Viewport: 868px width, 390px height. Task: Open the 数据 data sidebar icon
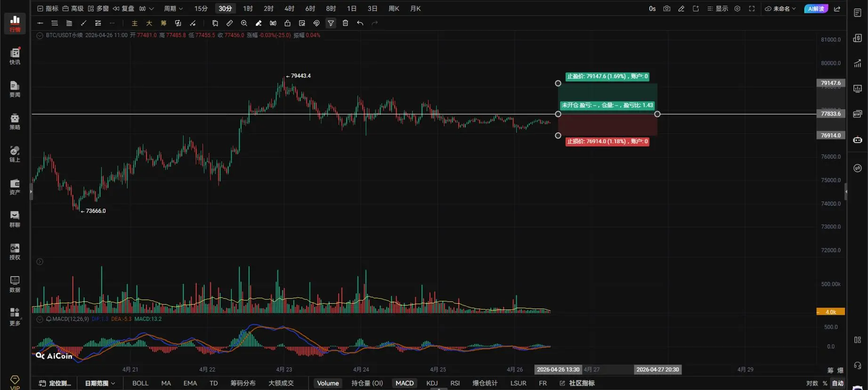(15, 284)
